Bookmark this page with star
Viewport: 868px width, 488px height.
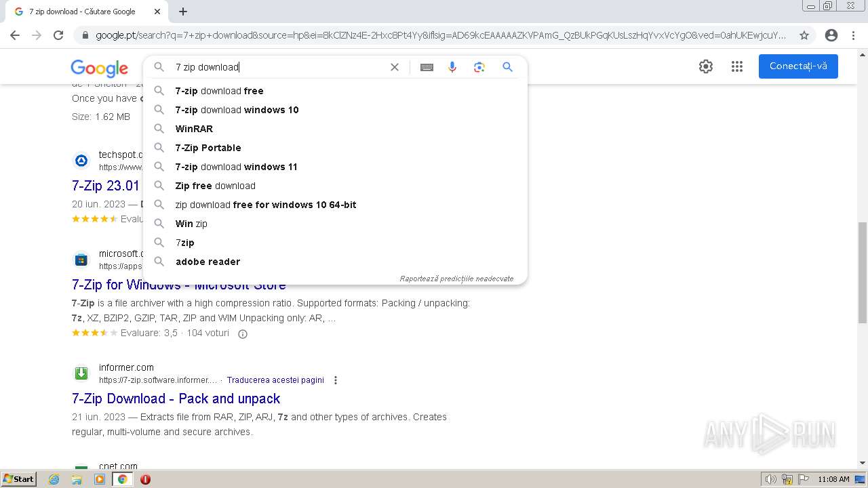804,35
